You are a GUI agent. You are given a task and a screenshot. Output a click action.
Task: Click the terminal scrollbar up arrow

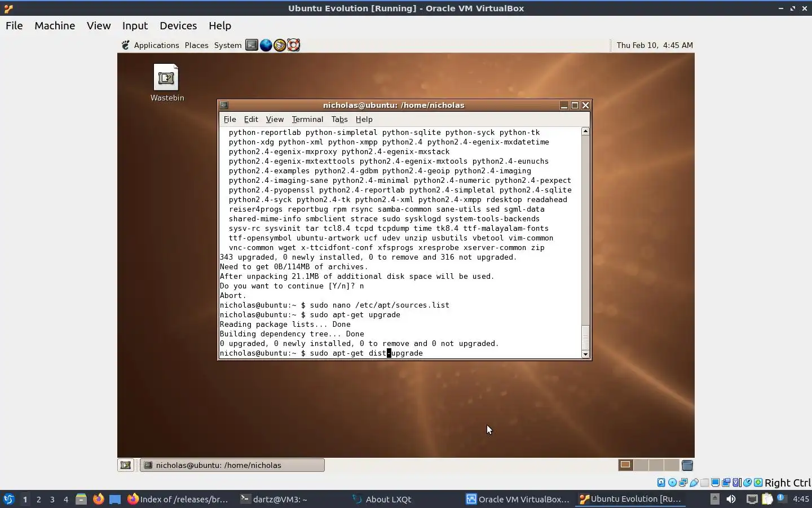tap(585, 131)
